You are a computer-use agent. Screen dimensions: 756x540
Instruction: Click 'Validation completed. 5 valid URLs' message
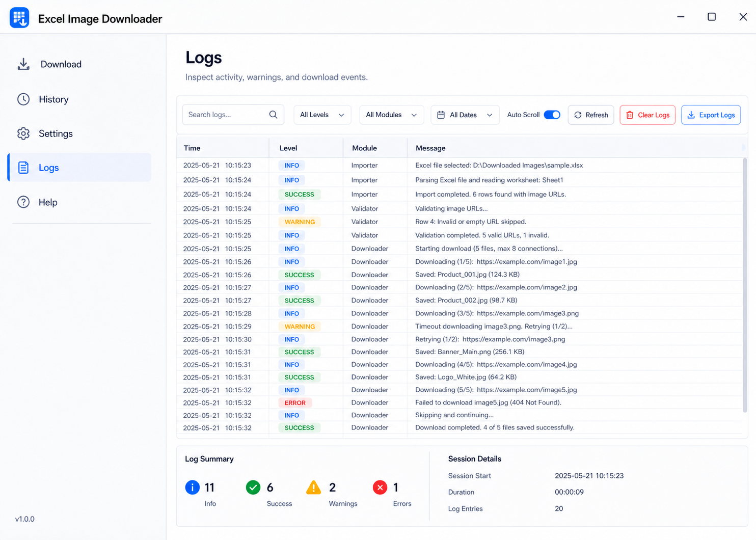[x=482, y=235]
